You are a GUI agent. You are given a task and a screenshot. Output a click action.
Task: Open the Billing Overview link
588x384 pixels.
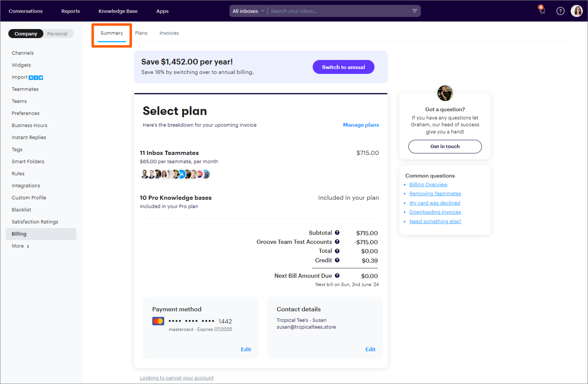point(428,184)
